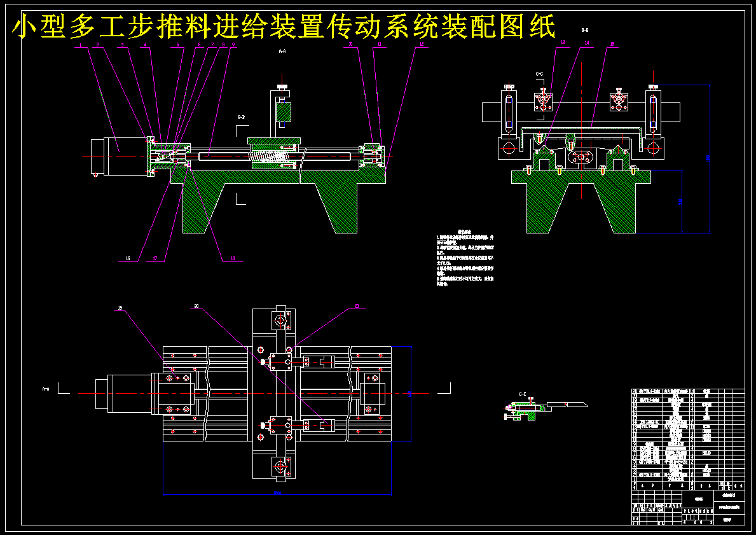The width and height of the screenshot is (756, 535).
Task: Select part callout number 14
Action: [587, 43]
